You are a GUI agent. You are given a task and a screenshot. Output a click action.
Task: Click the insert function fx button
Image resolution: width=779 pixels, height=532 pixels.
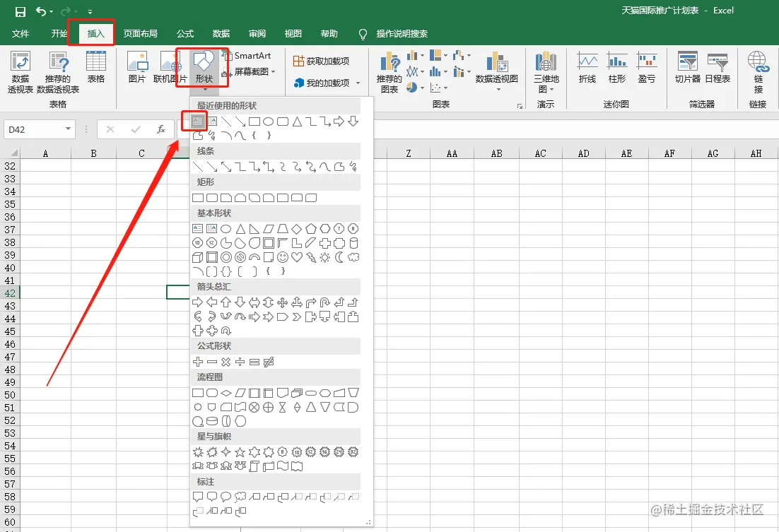point(161,130)
